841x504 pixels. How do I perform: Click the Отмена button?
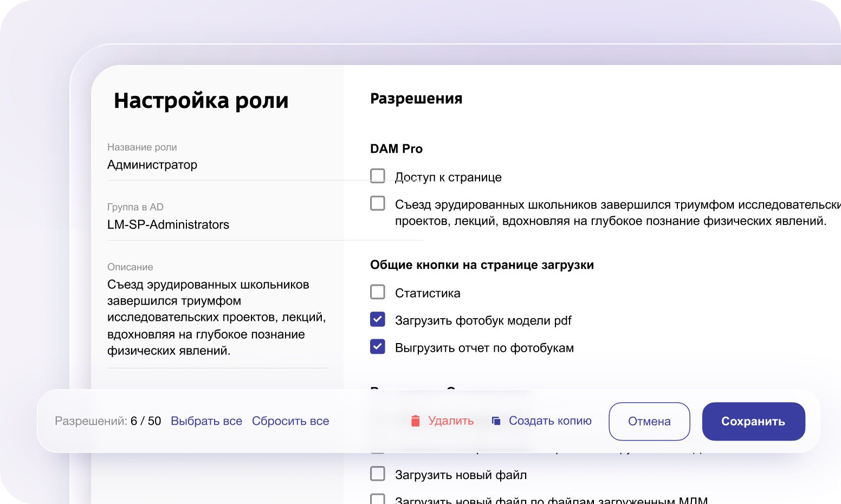point(649,421)
